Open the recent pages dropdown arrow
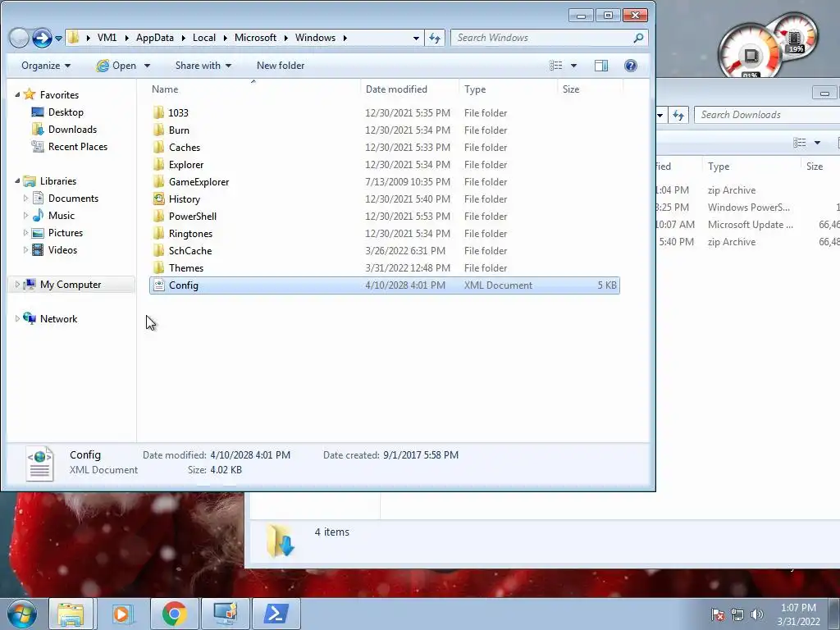This screenshot has width=840, height=630. coord(59,39)
